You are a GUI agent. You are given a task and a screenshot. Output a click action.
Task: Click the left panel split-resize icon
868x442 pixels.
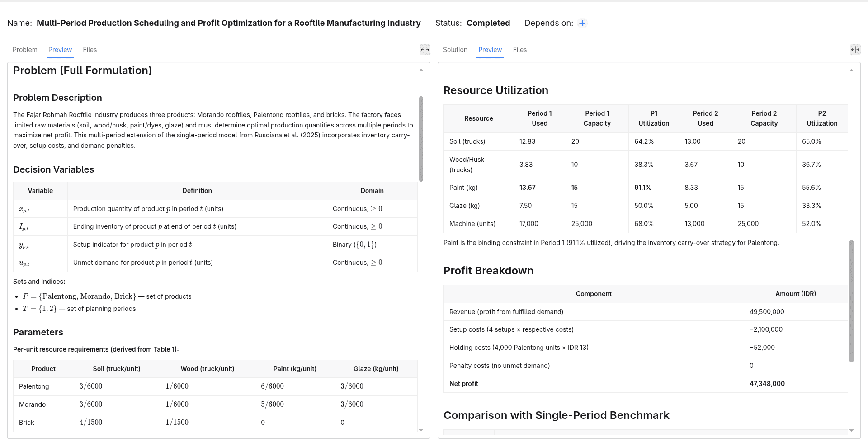click(425, 50)
